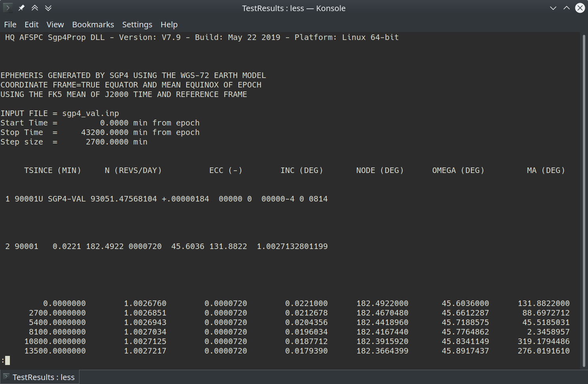Click the 'TestResults : less — Konsole' title bar
Image resolution: width=588 pixels, height=384 pixels.
tap(293, 8)
